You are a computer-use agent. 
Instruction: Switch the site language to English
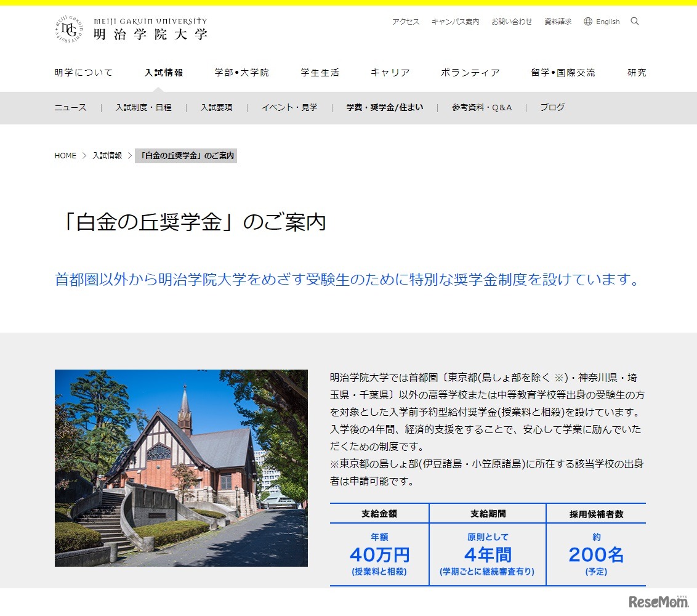608,22
